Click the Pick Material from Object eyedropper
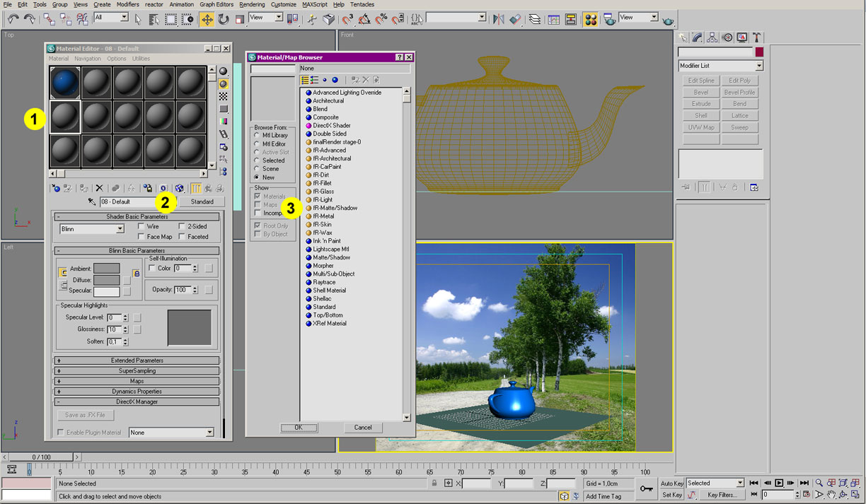 pyautogui.click(x=91, y=202)
